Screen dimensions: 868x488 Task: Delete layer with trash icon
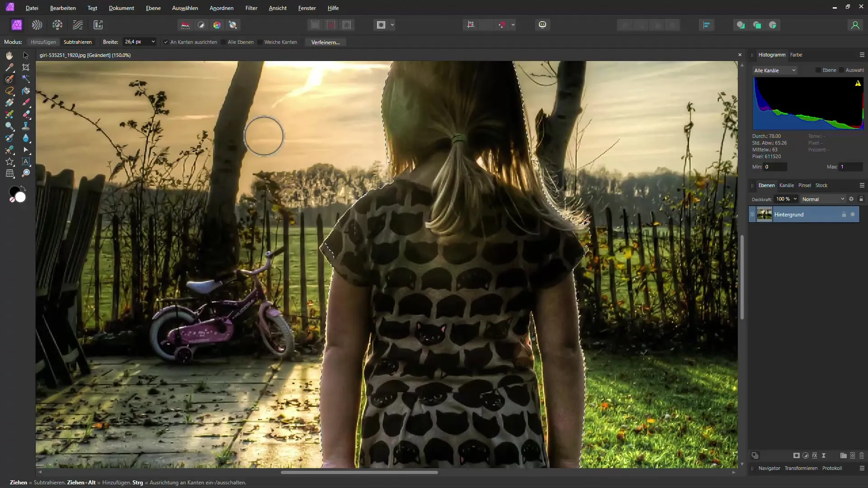pyautogui.click(x=861, y=455)
